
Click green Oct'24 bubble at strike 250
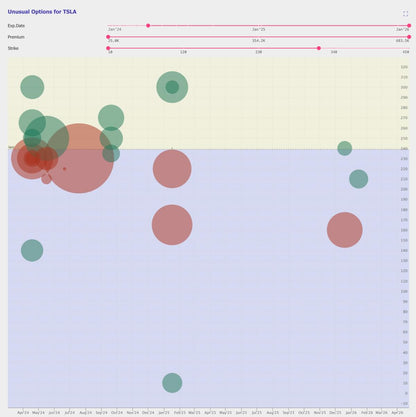(x=111, y=138)
